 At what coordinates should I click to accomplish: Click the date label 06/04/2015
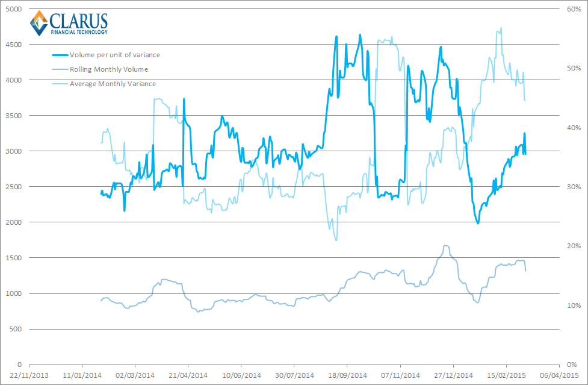[560, 375]
